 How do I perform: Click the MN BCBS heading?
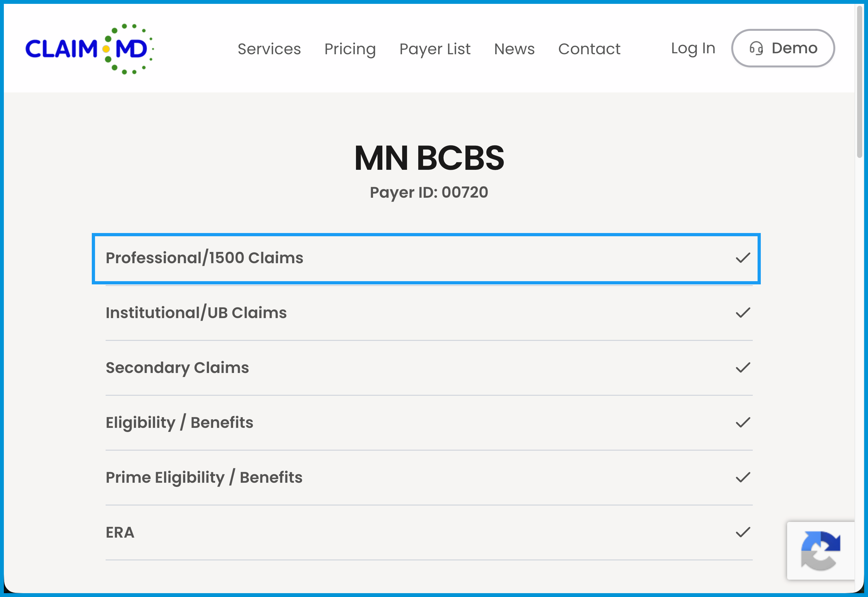(x=429, y=158)
